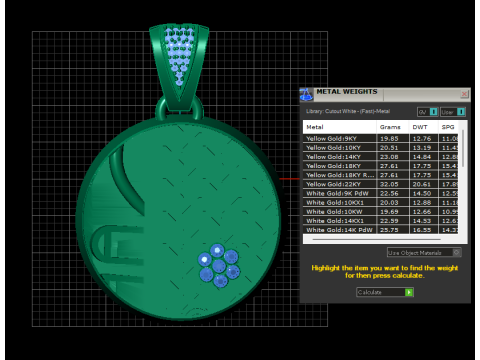480x360 pixels.
Task: Click the horizontal scrollbar under metals table
Action: [377, 239]
